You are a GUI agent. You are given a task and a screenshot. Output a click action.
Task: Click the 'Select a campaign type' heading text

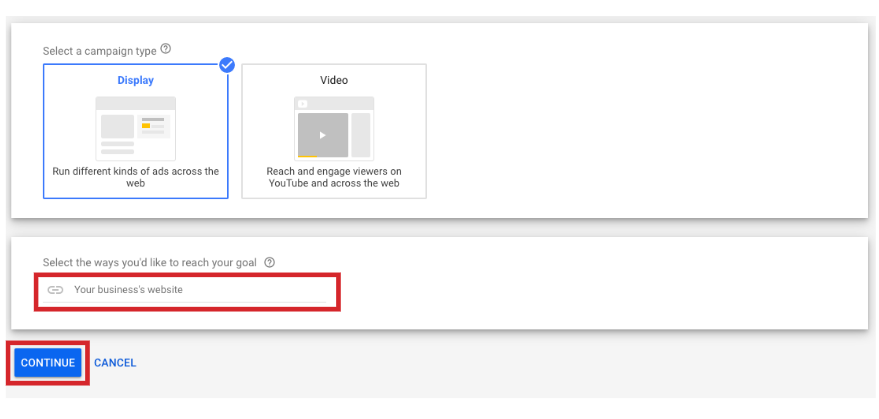pyautogui.click(x=99, y=50)
